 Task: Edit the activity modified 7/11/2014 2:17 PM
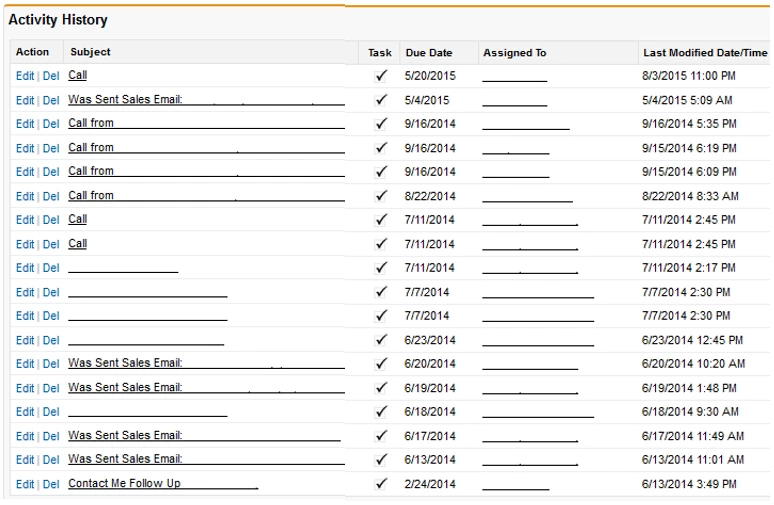[x=25, y=268]
